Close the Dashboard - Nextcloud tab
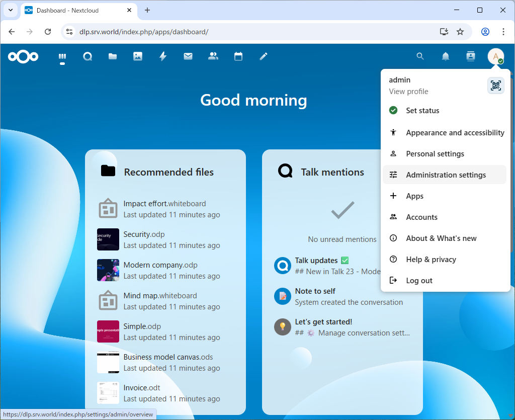 [129, 10]
